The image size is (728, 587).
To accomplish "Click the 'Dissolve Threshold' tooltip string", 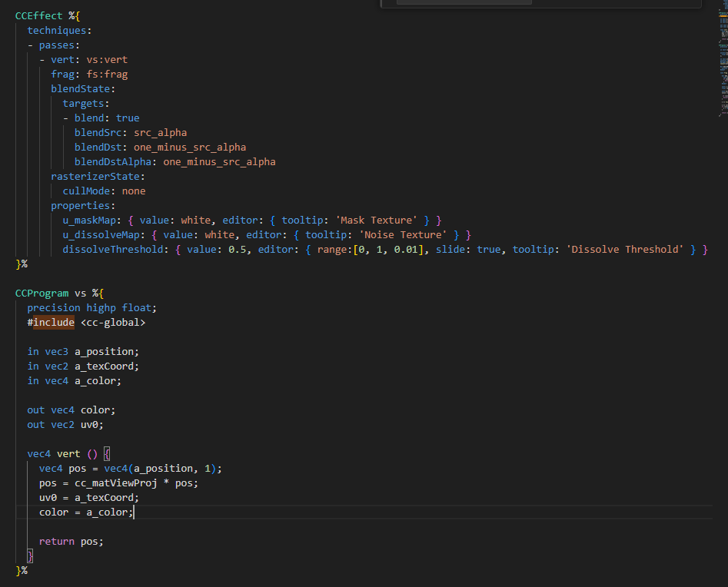I will [624, 250].
